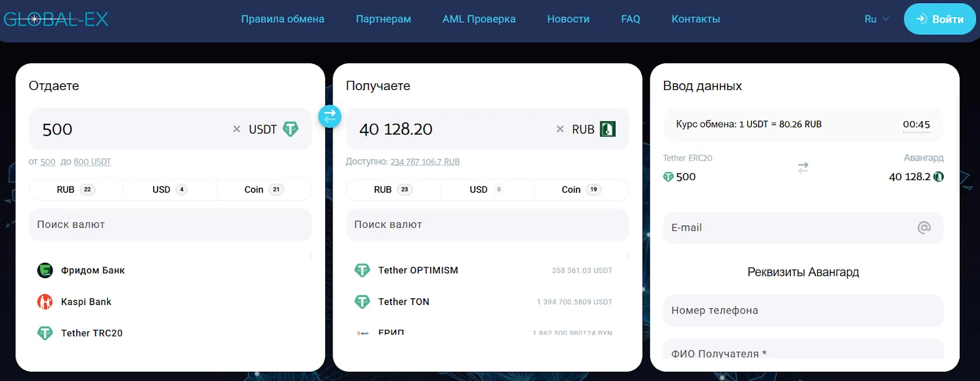Viewport: 980px width, 381px height.
Task: Open the Ru language dropdown
Action: point(876,19)
